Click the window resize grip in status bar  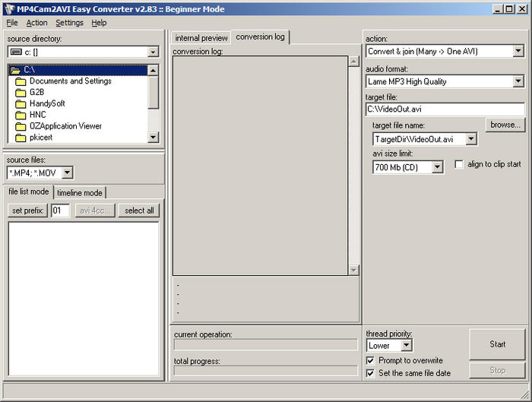524,393
